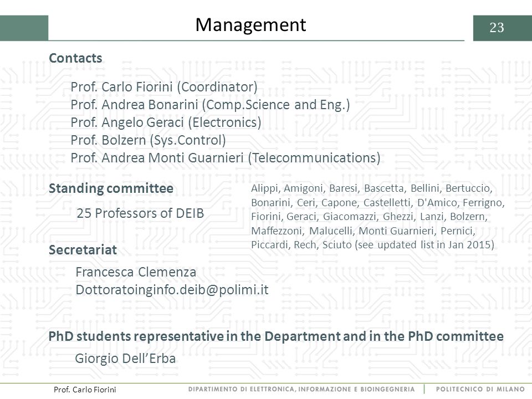Select Prof. Andrea Monti Guarnieri line
Image resolution: width=532 pixels, height=399 pixels.
click(x=226, y=158)
